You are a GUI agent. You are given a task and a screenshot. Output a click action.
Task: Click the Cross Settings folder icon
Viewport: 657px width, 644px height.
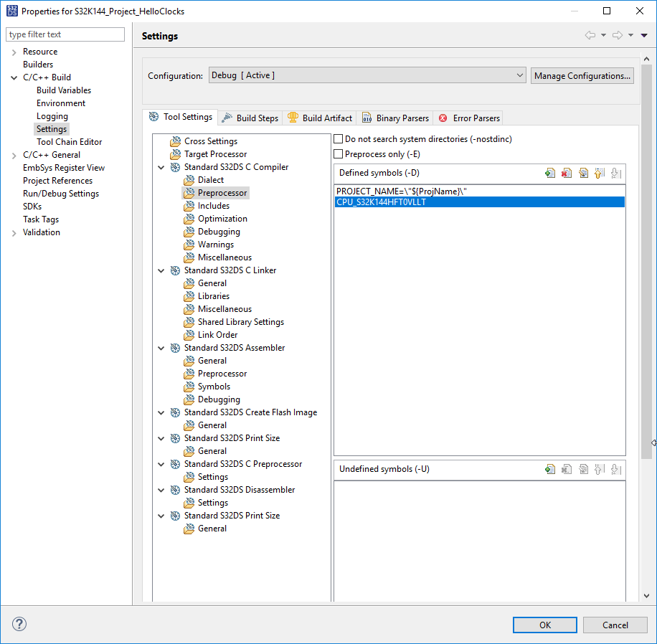[x=176, y=141]
